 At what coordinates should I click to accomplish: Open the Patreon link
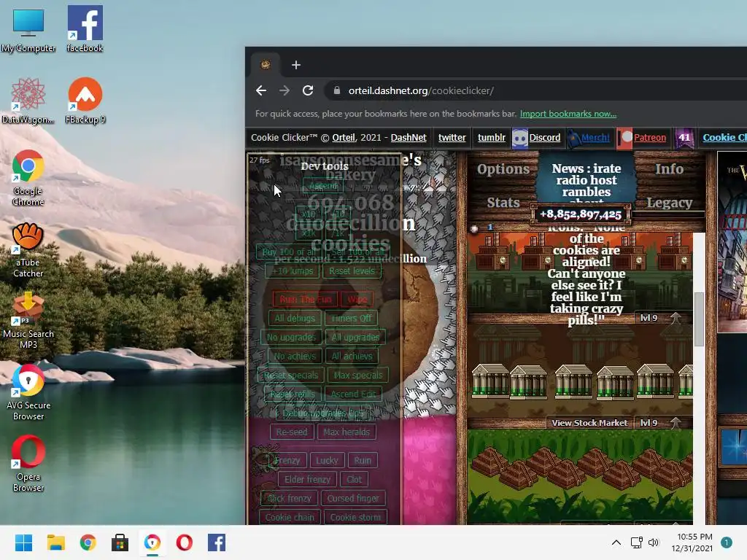coord(650,138)
